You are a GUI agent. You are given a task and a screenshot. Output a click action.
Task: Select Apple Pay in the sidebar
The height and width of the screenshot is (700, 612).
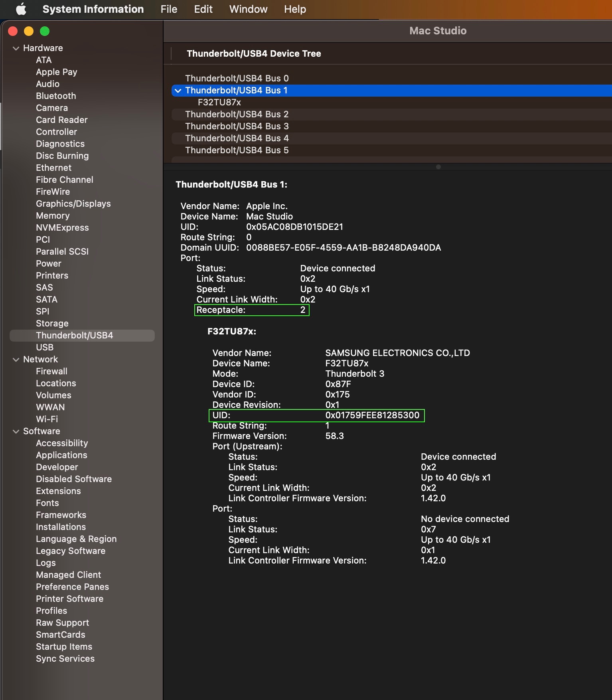(56, 72)
